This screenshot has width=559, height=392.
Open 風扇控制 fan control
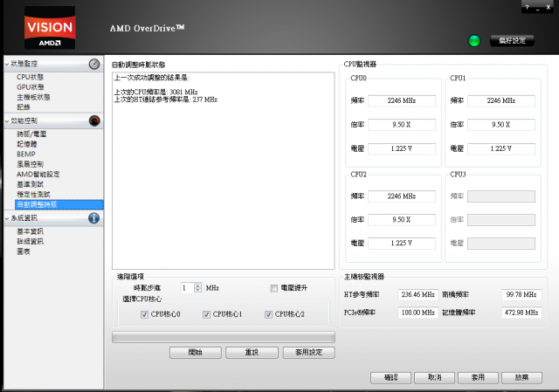30,164
